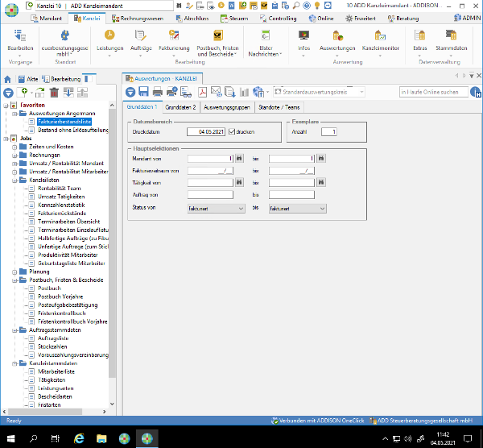Viewport: 483px width, 448px height.
Task: Click the printer icon in report toolbar
Action: tap(158, 92)
